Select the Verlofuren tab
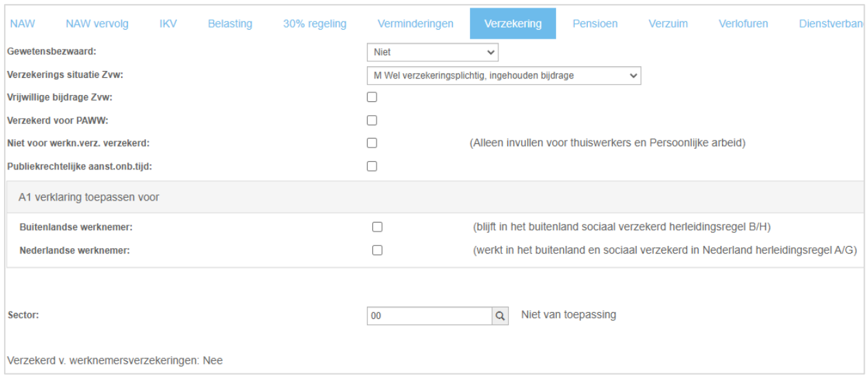This screenshot has width=868, height=379. tap(743, 23)
